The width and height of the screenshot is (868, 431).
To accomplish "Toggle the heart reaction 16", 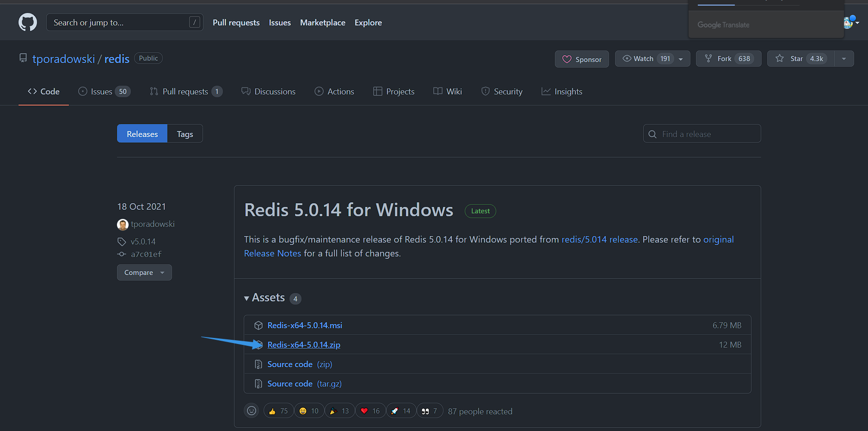I will [370, 411].
